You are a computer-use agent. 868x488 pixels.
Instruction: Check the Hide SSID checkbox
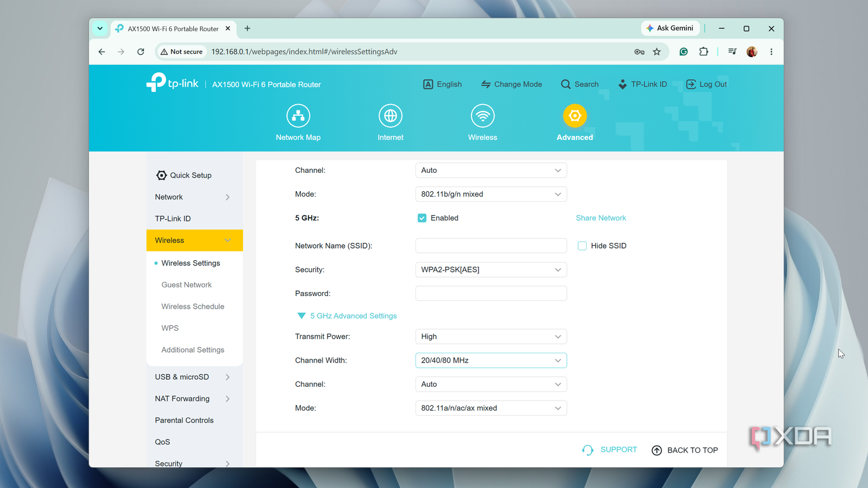[582, 246]
